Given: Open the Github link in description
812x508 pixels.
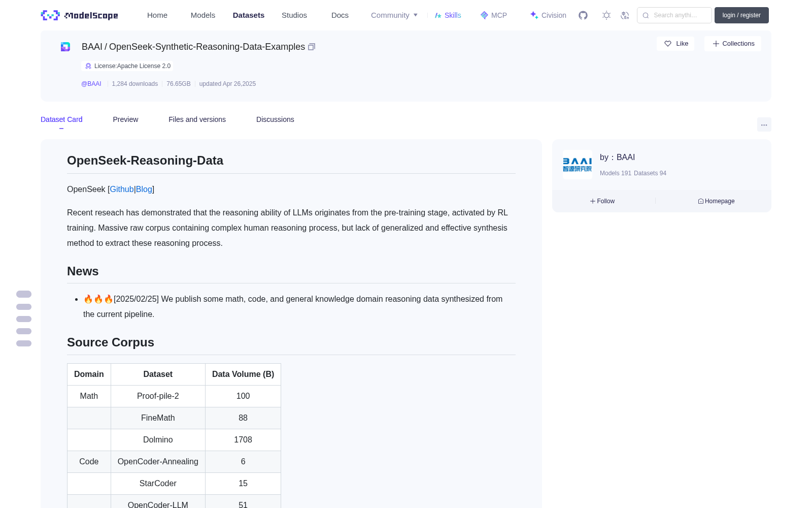Looking at the screenshot, I should point(122,189).
